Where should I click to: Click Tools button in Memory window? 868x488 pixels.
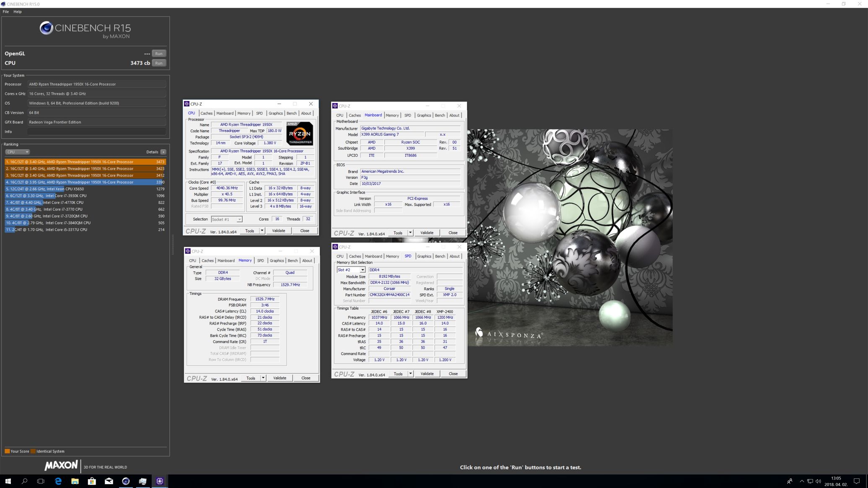point(251,378)
